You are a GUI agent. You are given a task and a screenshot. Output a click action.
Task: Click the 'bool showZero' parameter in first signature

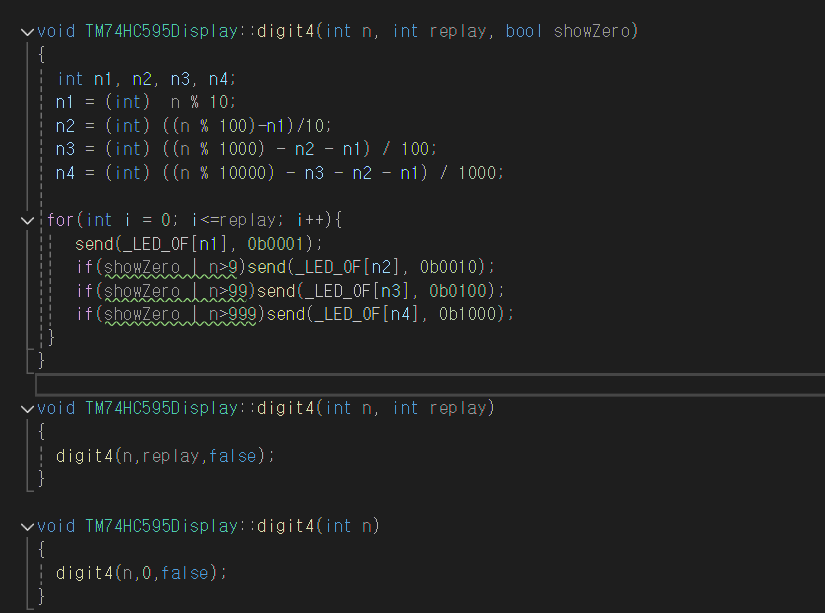tap(568, 31)
